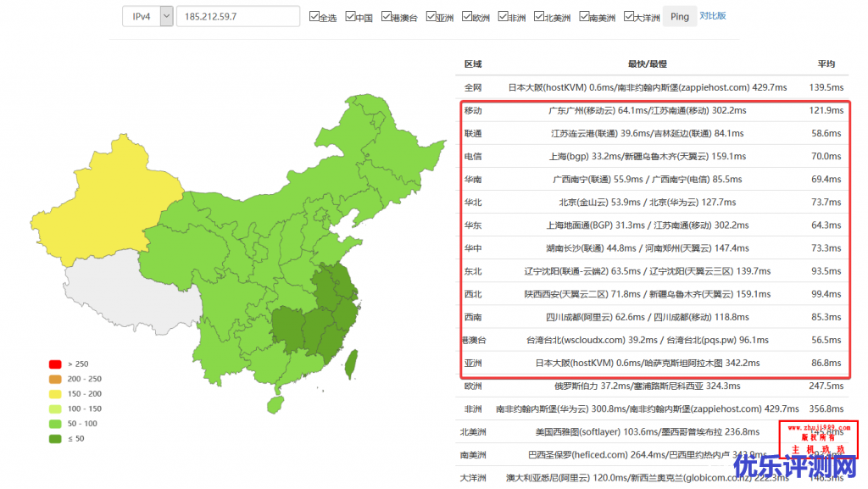
Task: Click the 全网 average value 139.5ms
Action: coord(826,87)
